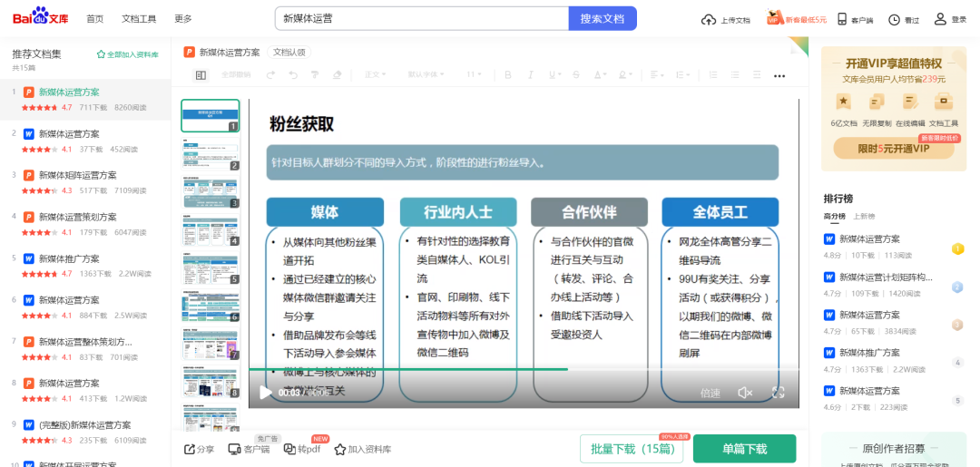Play the document video

point(265,392)
